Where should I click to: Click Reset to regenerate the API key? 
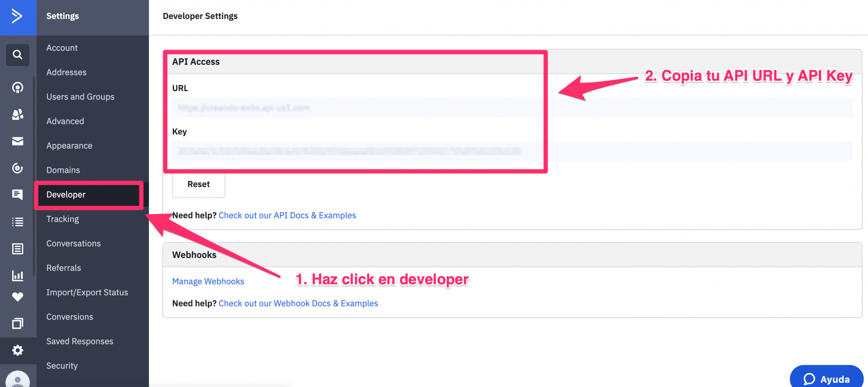(x=199, y=184)
